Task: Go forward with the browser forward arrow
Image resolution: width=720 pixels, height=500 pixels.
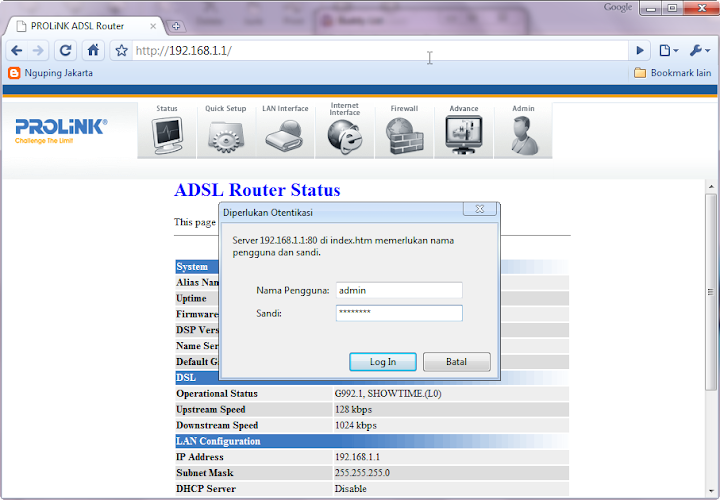Action: [39, 51]
